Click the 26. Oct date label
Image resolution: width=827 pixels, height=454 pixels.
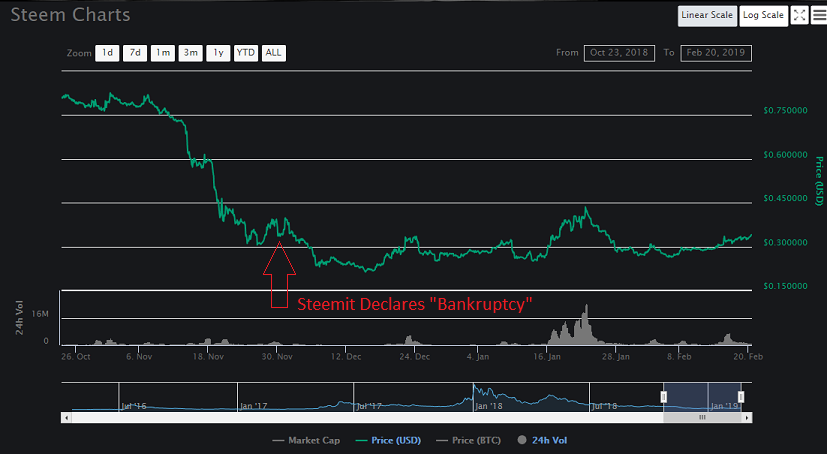75,357
